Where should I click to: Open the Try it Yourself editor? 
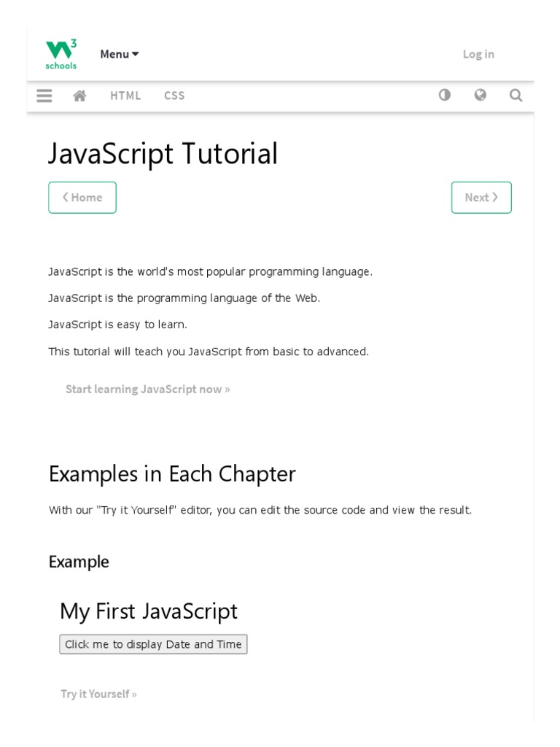point(98,694)
